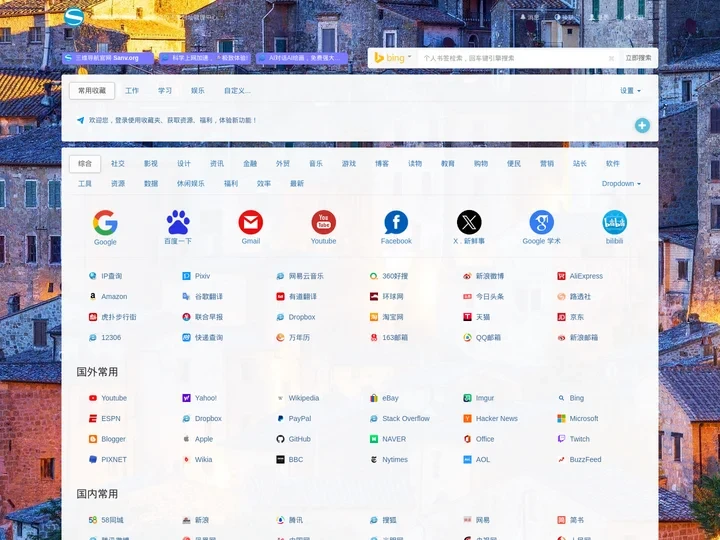Click the site logo at top left

point(74,17)
